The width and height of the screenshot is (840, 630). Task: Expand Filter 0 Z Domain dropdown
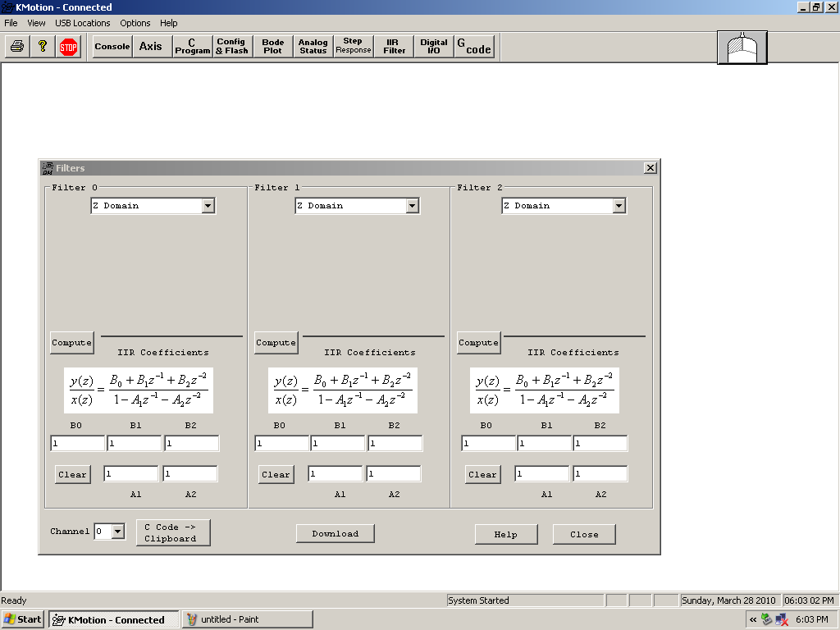point(208,206)
